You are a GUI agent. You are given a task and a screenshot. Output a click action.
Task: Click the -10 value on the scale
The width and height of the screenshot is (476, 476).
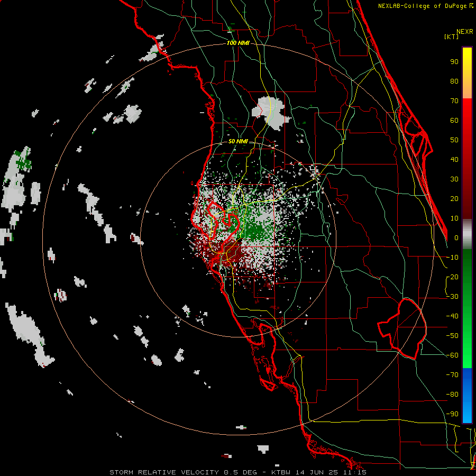(452, 258)
